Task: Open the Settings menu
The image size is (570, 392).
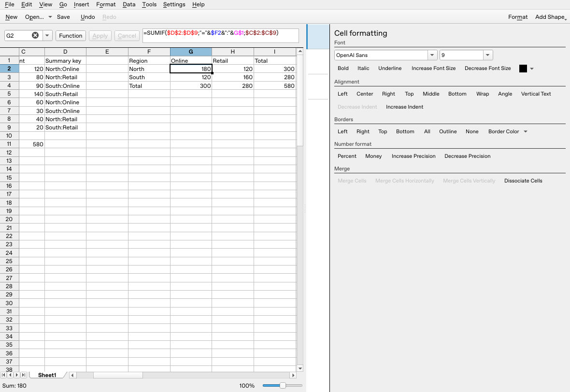Action: [x=174, y=4]
